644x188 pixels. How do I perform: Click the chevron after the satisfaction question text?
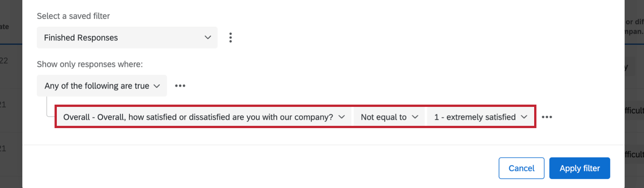point(342,117)
